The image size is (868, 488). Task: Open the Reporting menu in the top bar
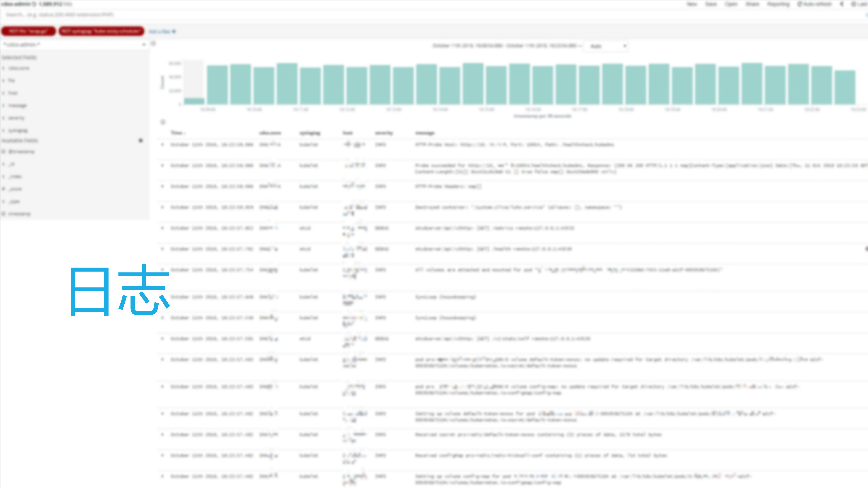[x=778, y=4]
